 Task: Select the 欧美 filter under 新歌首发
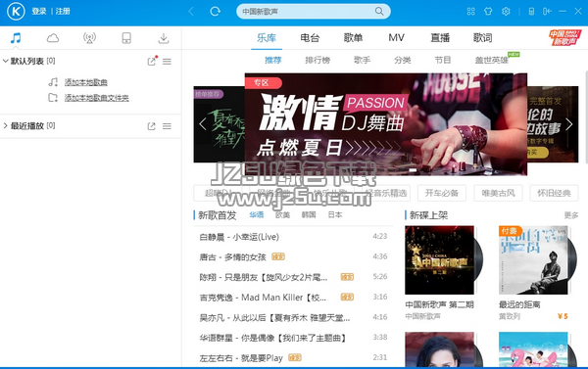click(x=282, y=214)
